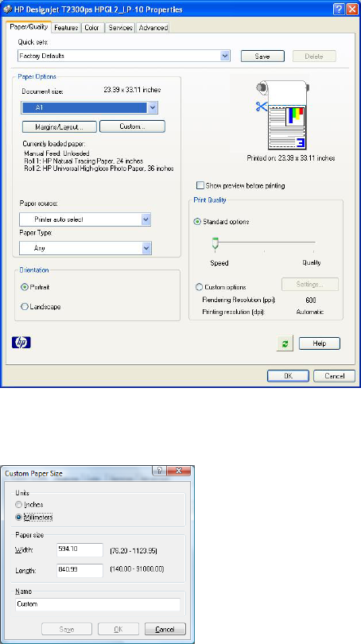Viewport: 361px width, 644px height.
Task: Click the Speed-Quality slider handle
Action: pos(215,243)
